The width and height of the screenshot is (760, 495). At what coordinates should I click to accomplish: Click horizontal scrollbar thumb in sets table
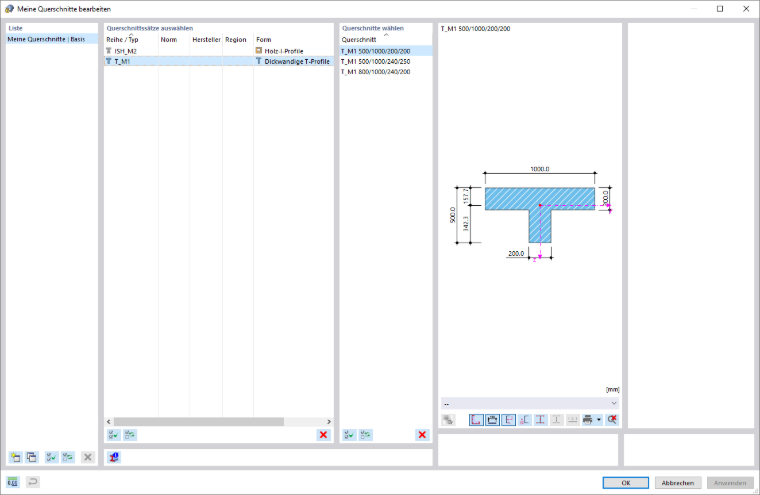pyautogui.click(x=199, y=422)
